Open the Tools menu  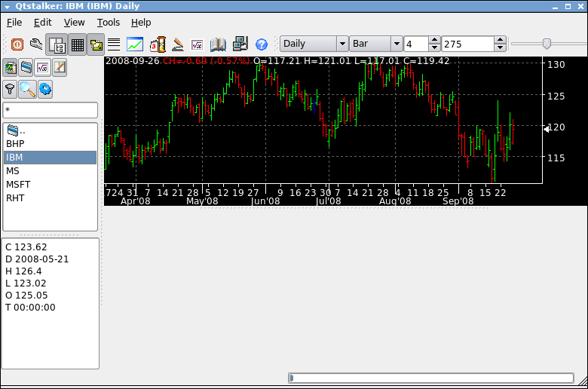click(109, 23)
